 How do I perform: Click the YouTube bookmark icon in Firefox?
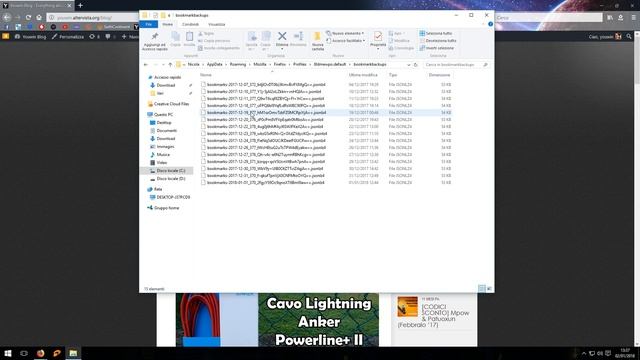pos(65,27)
